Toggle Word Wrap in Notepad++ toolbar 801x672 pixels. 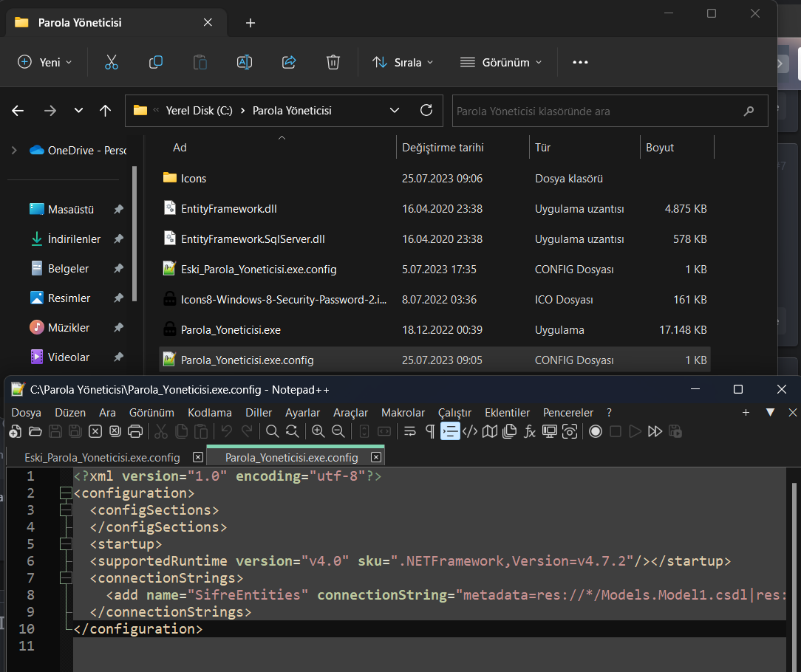[410, 431]
